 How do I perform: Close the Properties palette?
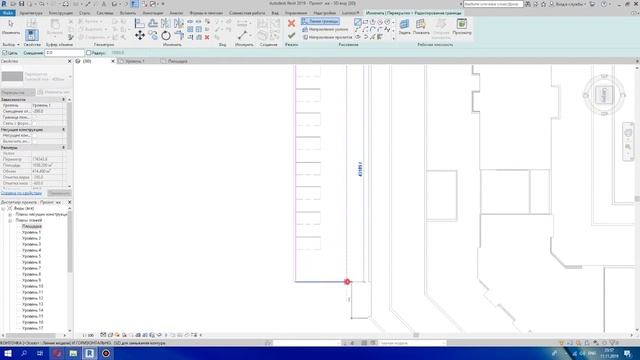pyautogui.click(x=69, y=61)
